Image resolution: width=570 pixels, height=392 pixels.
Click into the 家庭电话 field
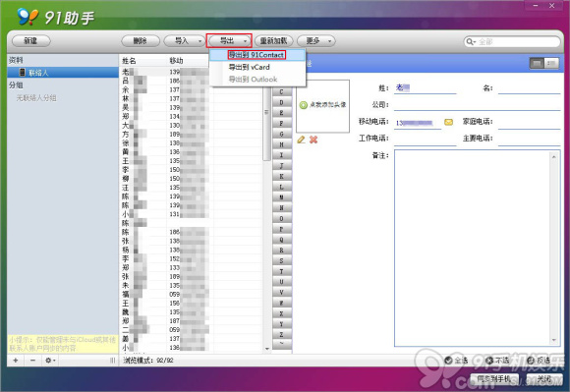tap(529, 123)
